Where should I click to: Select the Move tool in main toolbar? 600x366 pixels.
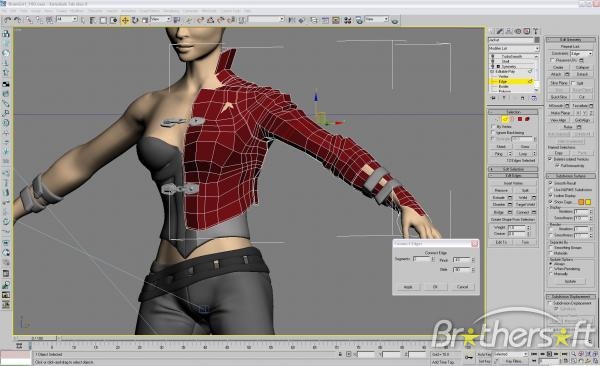[x=125, y=20]
